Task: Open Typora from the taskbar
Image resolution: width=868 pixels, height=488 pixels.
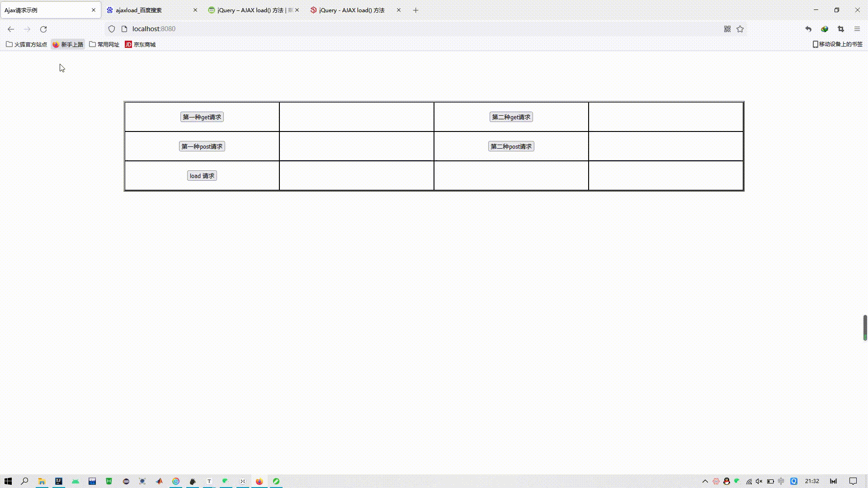Action: tap(209, 481)
